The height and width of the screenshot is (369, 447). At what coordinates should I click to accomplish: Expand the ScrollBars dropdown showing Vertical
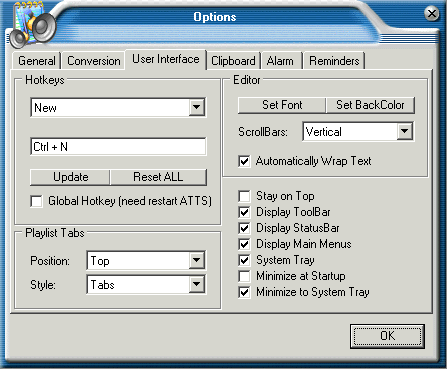404,131
